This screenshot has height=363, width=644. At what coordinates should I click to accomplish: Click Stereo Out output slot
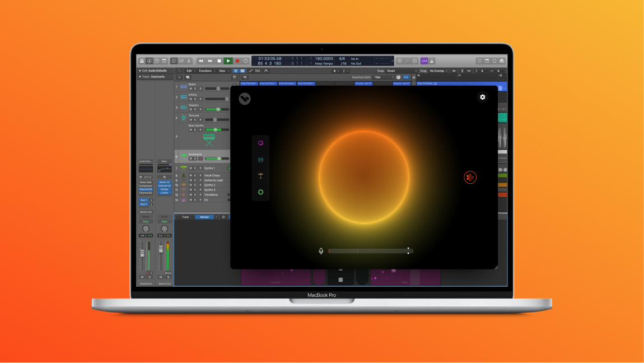[x=146, y=212]
